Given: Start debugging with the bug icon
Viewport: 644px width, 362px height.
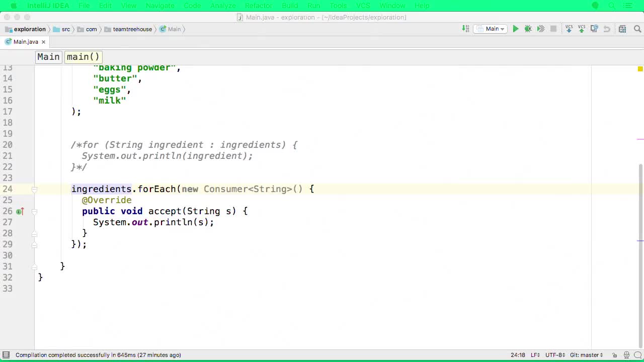Looking at the screenshot, I should [528, 29].
